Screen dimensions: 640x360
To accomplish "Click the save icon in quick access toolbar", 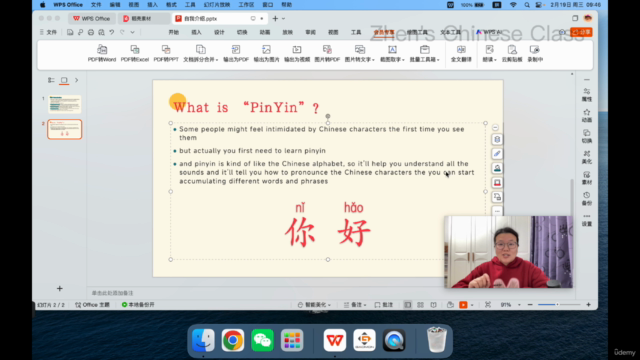I will [70, 32].
